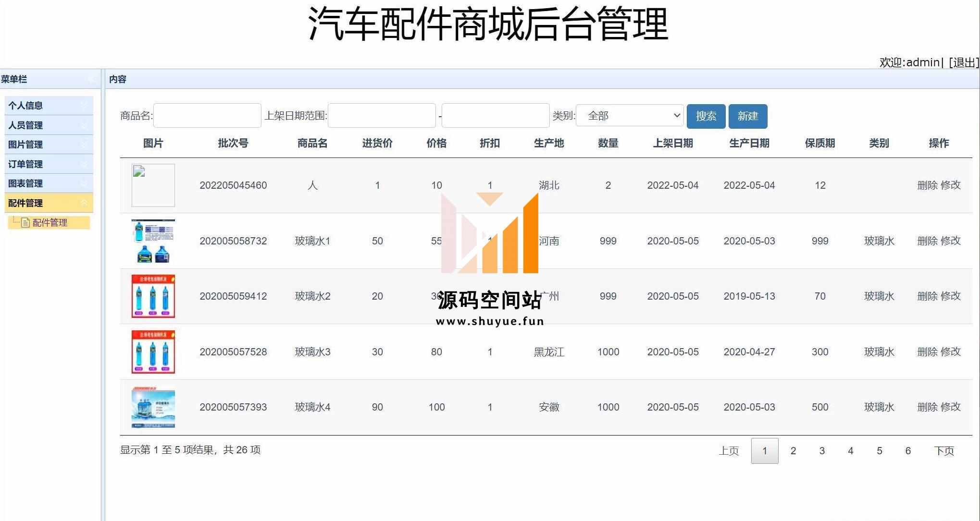This screenshot has width=980, height=521.
Task: Delete the 玻璃水3 row
Action: pyautogui.click(x=928, y=352)
